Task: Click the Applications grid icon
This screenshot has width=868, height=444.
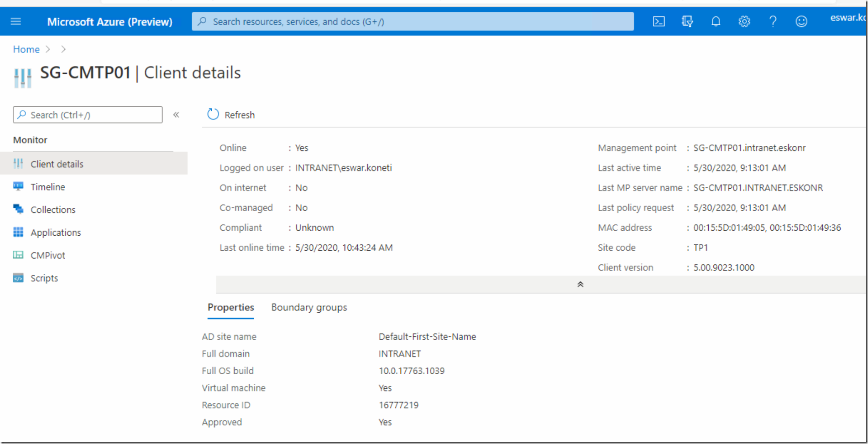Action: pos(18,232)
